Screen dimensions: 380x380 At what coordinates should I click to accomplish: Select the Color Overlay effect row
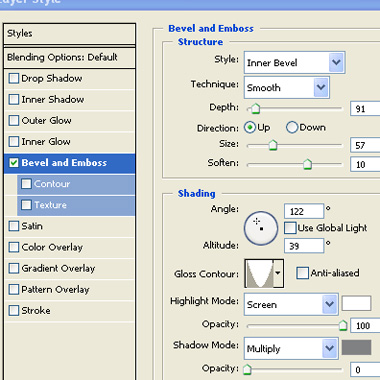tap(70, 247)
